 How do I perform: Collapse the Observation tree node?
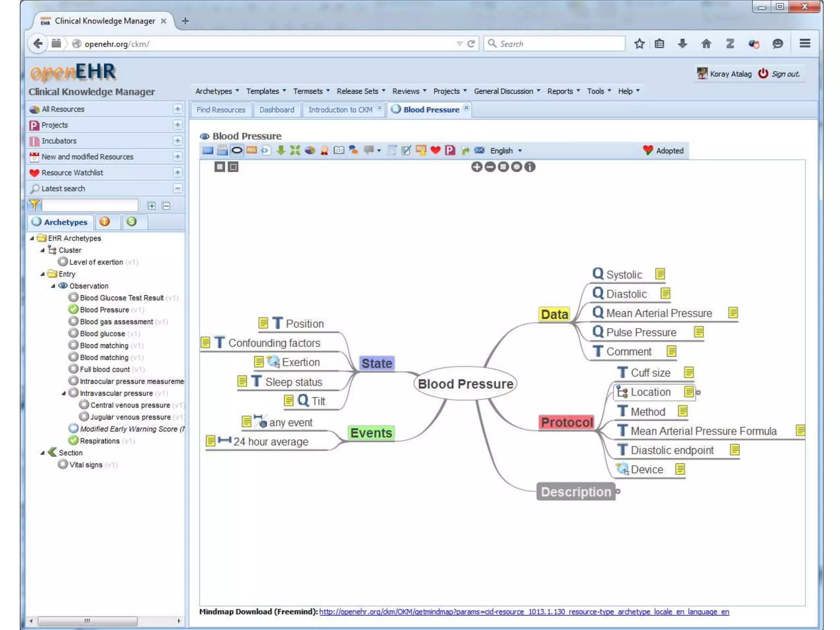pyautogui.click(x=53, y=286)
